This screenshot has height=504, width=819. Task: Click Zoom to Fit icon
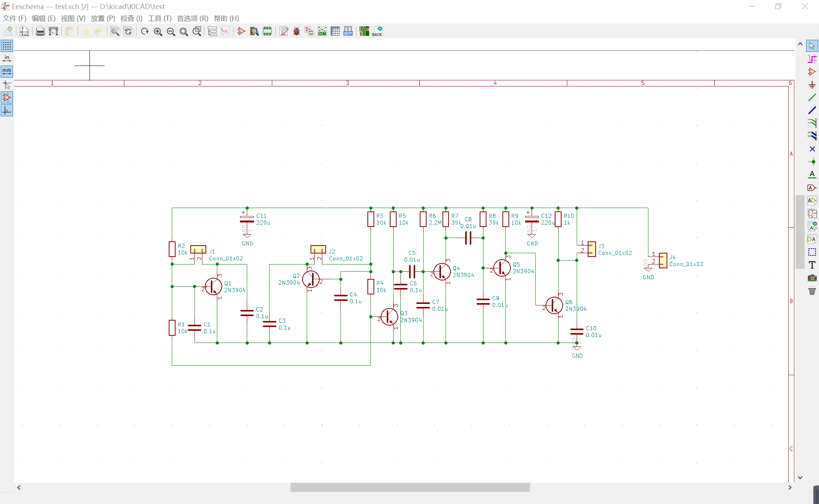click(x=184, y=31)
